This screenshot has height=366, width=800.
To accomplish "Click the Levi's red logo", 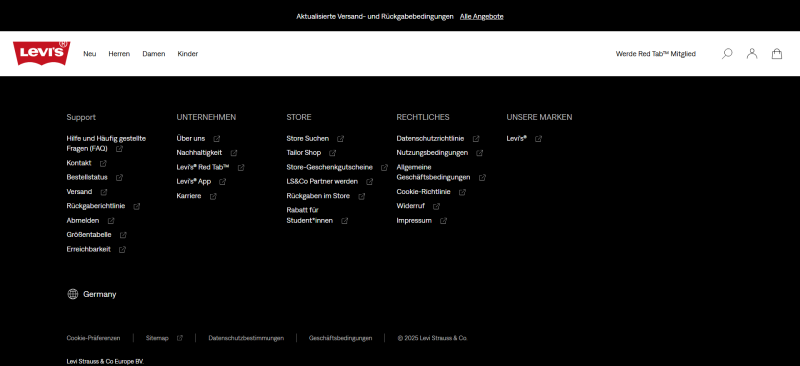I will click(x=41, y=53).
